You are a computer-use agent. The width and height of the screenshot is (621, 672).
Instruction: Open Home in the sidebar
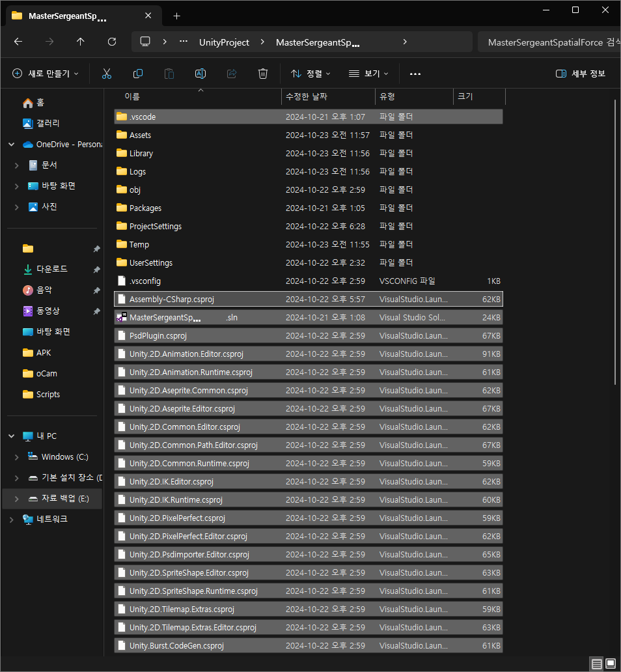click(33, 103)
